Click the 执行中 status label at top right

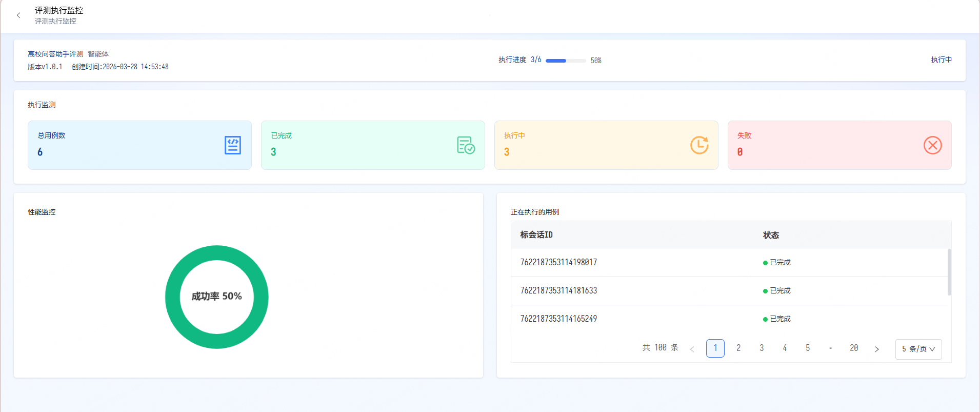pos(942,60)
